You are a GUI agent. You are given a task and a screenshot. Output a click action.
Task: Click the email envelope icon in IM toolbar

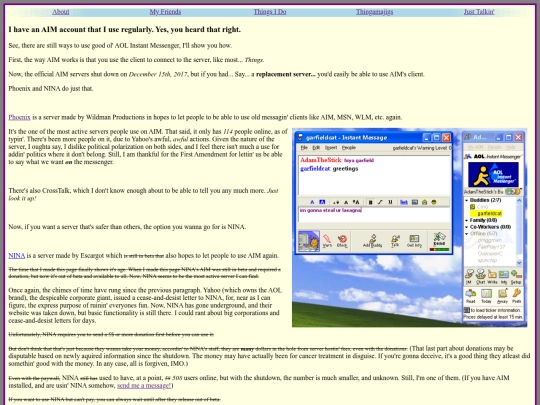[424, 202]
